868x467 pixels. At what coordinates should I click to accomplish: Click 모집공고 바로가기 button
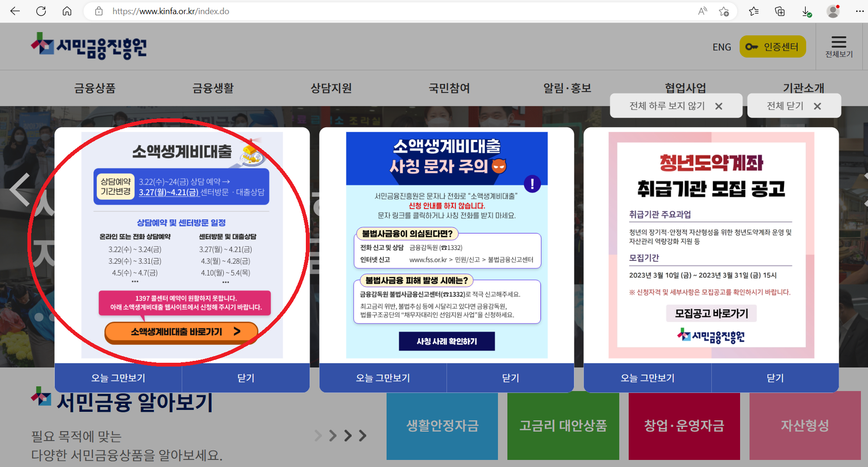click(711, 313)
